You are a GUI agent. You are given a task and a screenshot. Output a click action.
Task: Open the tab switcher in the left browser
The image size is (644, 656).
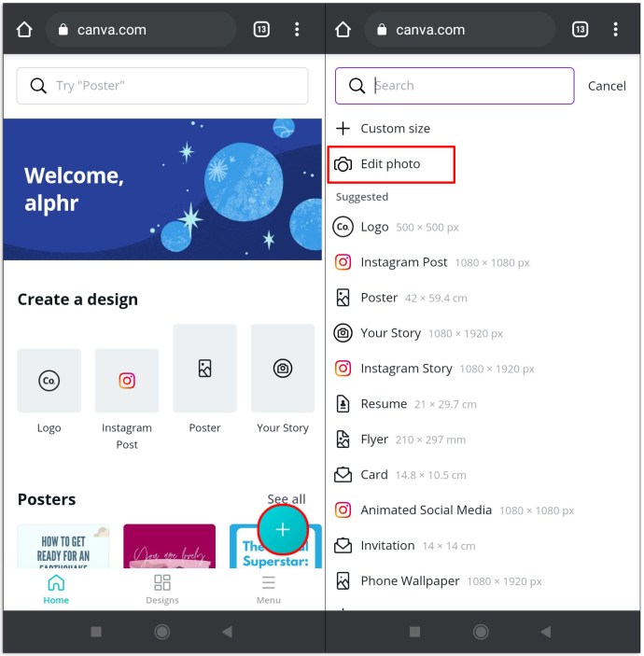pyautogui.click(x=261, y=29)
